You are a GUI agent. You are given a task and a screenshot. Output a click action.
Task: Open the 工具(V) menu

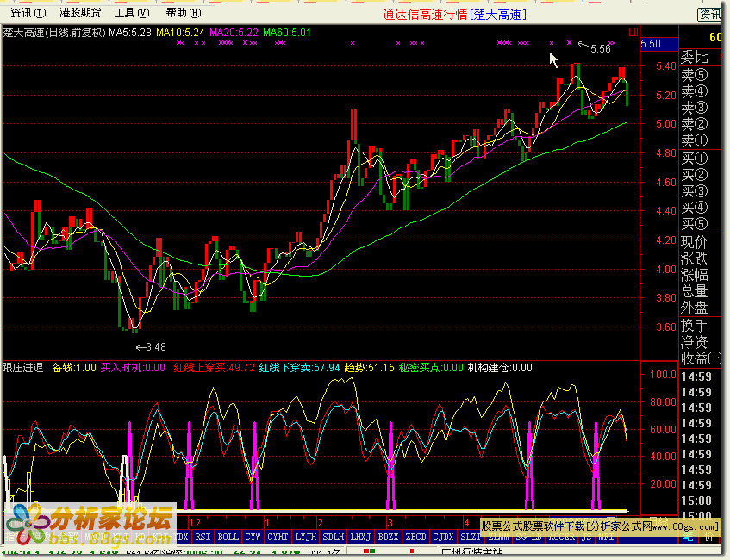pos(132,13)
